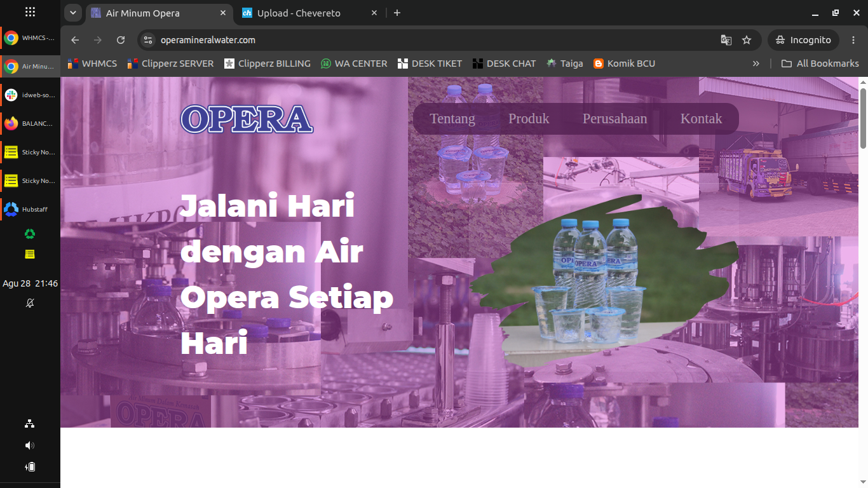Click the 'Jalani Hari dengan Air Opera' heading
The image size is (868, 488).
287,274
